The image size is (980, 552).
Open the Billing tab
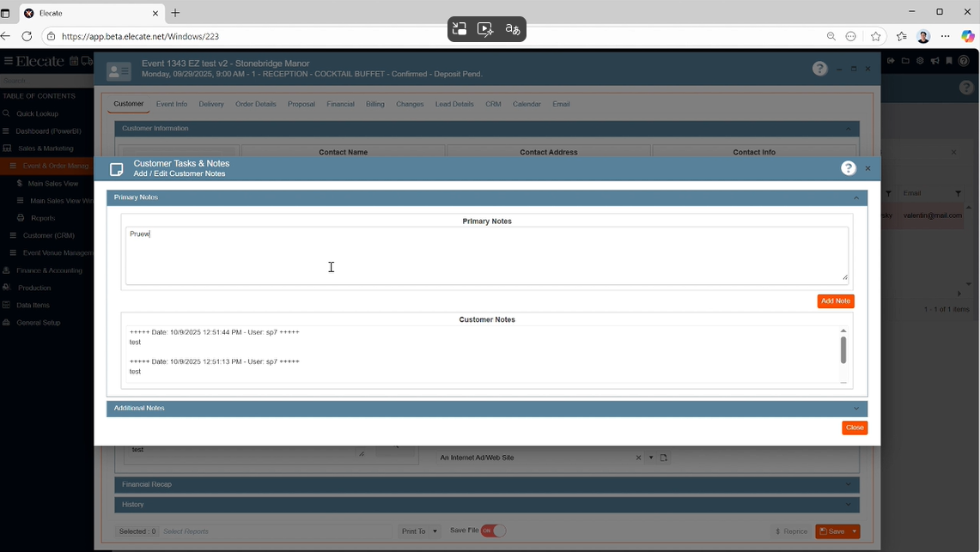[375, 104]
